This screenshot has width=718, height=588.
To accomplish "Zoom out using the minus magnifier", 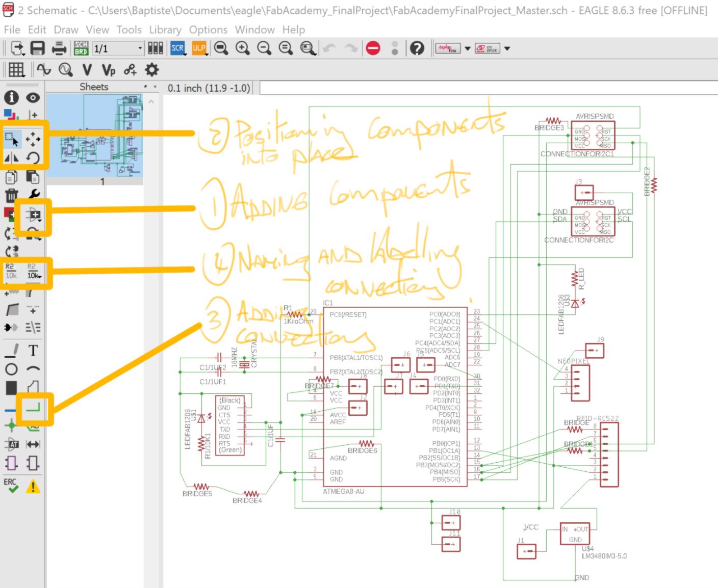I will tap(264, 48).
